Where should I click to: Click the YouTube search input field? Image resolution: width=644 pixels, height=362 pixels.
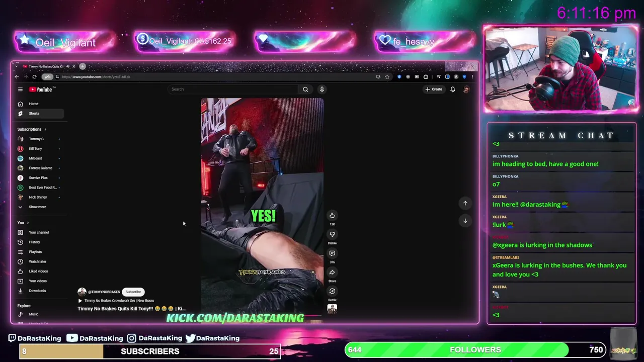tap(233, 89)
